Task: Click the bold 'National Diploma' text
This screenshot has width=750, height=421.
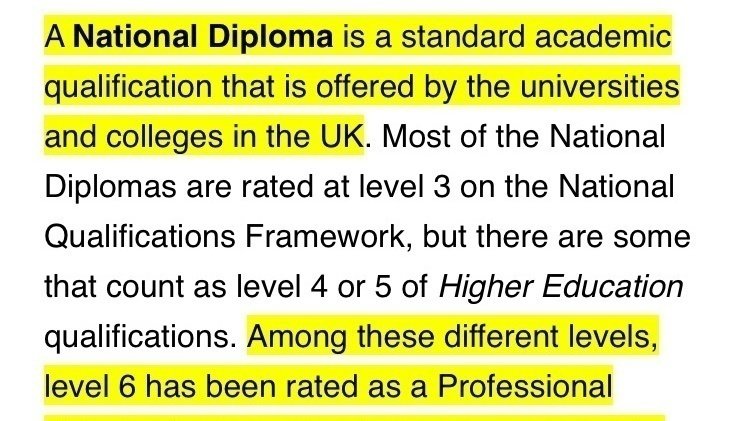Action: 204,39
